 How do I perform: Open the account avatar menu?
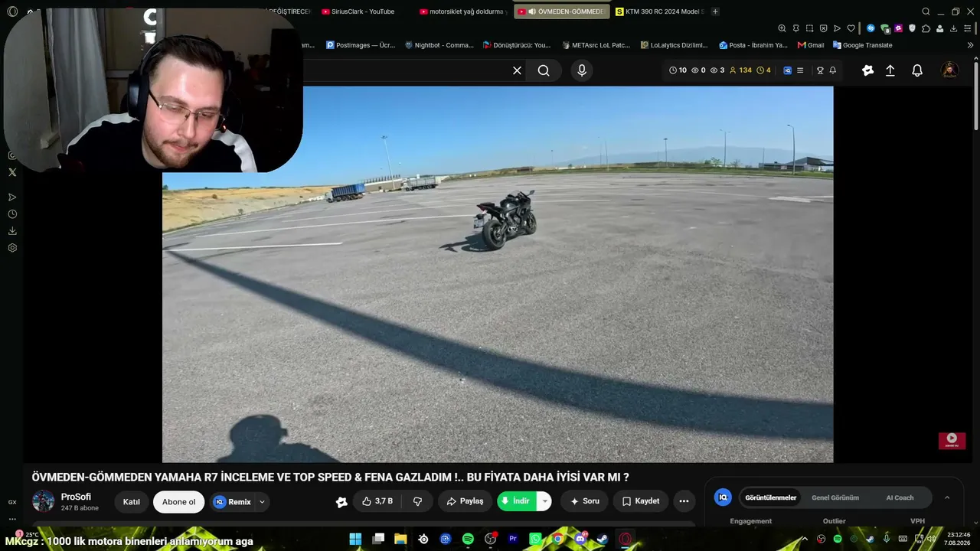(949, 70)
